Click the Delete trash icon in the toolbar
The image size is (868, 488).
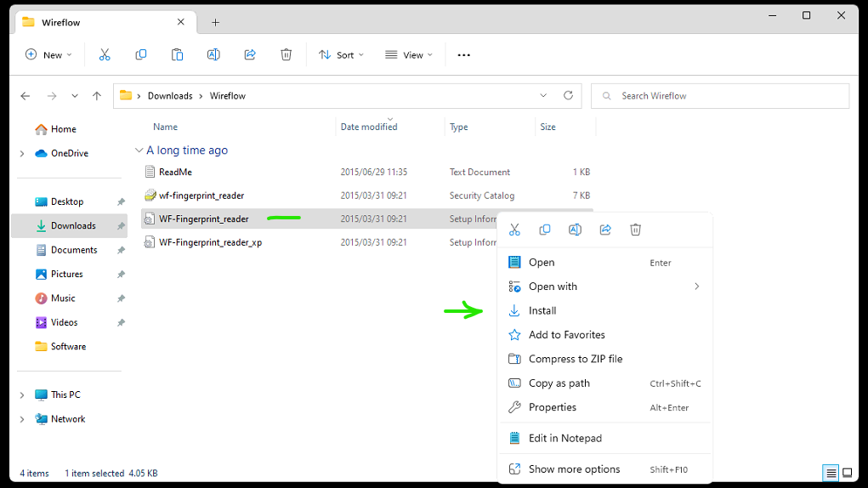point(286,54)
